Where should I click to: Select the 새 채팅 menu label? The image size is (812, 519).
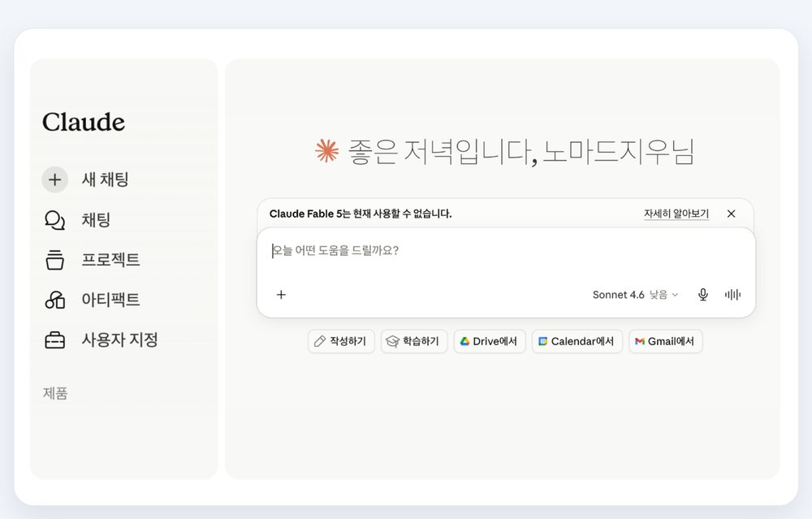[105, 179]
